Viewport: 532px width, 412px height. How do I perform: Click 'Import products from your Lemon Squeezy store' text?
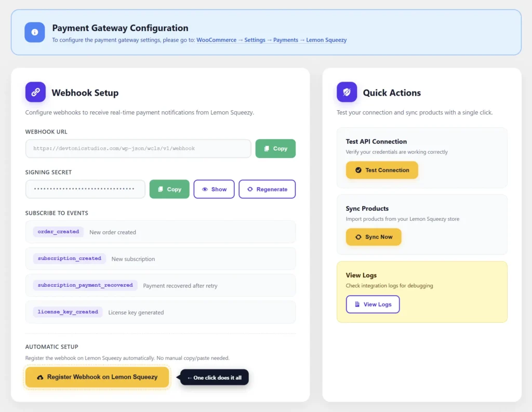point(403,219)
